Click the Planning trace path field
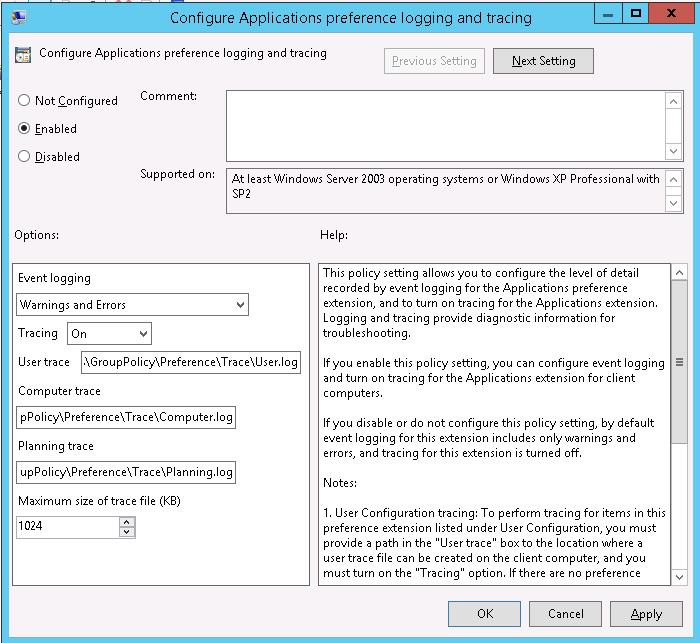The image size is (700, 643). (x=126, y=472)
